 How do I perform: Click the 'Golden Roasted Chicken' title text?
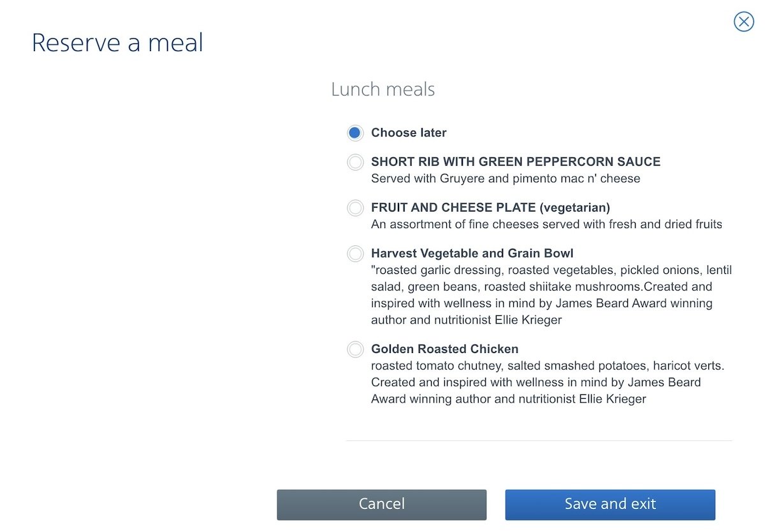pyautogui.click(x=445, y=349)
